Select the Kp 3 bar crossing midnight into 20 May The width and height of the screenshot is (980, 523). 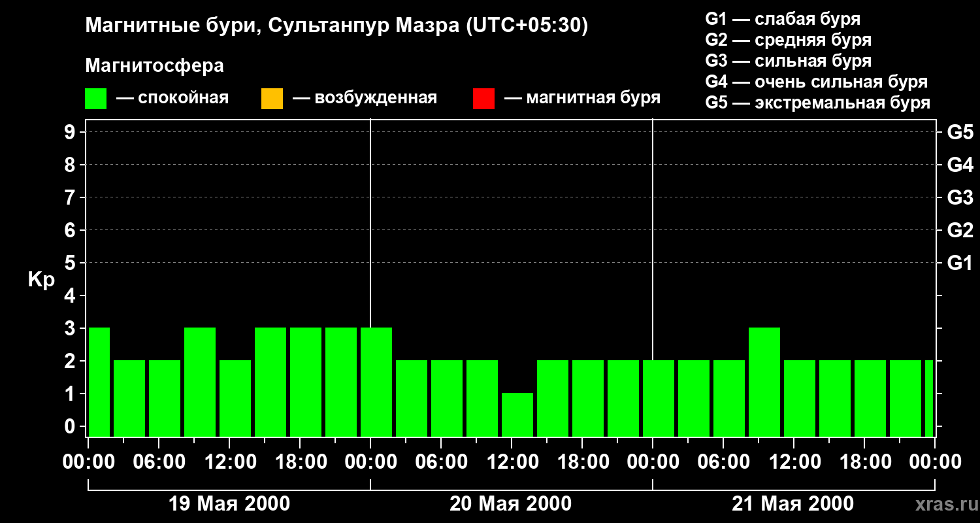pyautogui.click(x=376, y=382)
